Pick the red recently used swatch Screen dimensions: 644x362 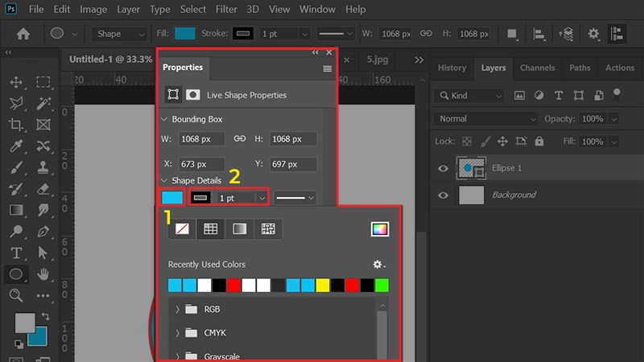(233, 285)
